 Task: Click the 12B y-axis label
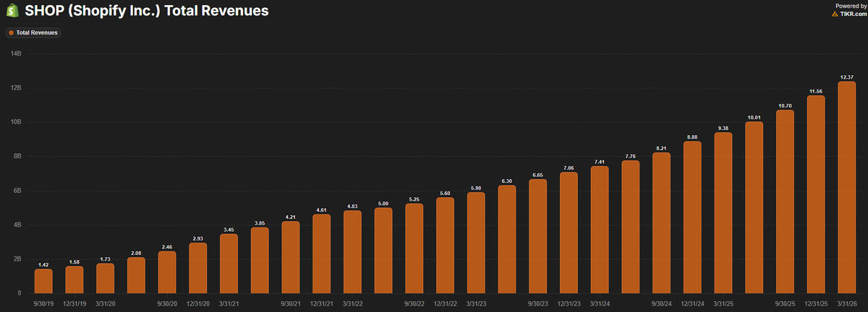(15, 88)
